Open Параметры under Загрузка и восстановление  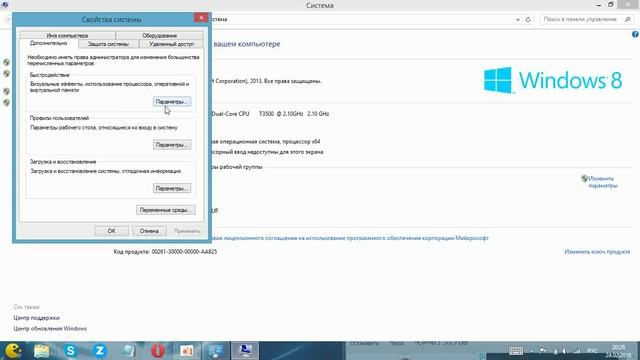[172, 189]
